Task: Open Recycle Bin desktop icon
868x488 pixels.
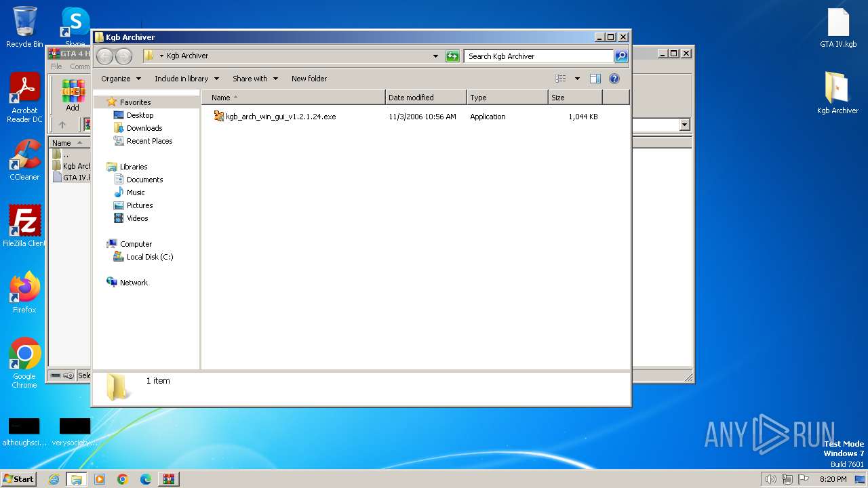Action: coord(24,27)
